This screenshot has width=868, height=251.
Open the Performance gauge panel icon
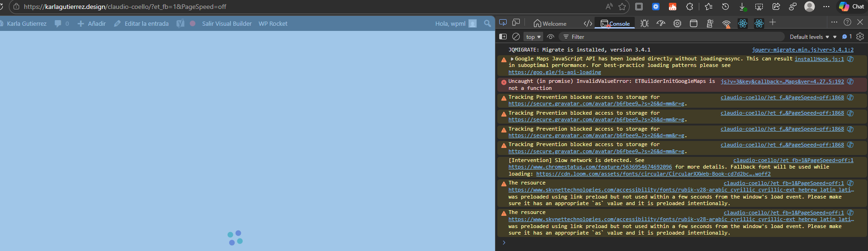click(661, 23)
